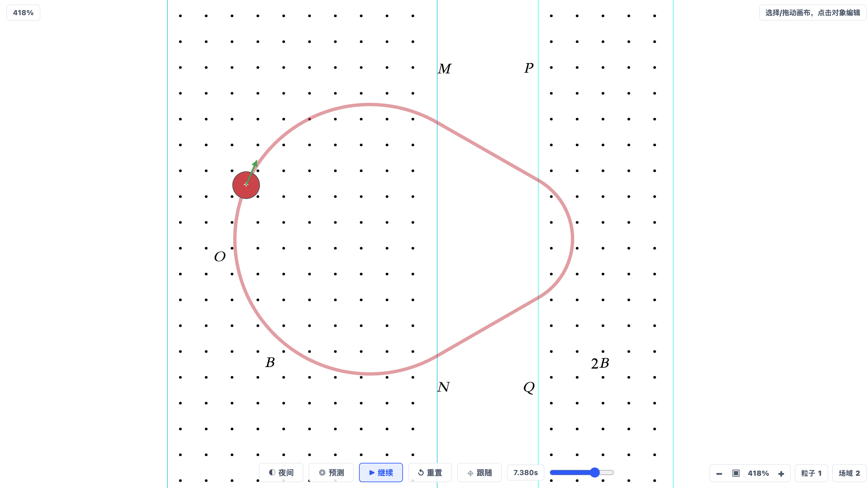Image resolution: width=868 pixels, height=488 pixels.
Task: Click the 预测 prediction button
Action: (x=331, y=473)
